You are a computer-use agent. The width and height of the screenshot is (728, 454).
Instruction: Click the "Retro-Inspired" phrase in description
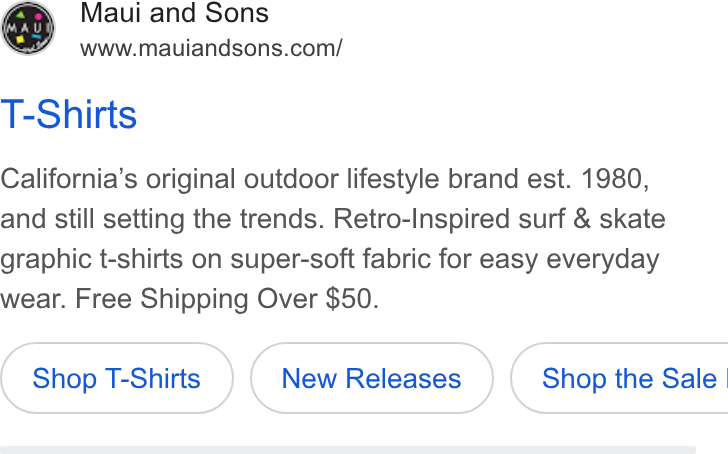tap(422, 219)
